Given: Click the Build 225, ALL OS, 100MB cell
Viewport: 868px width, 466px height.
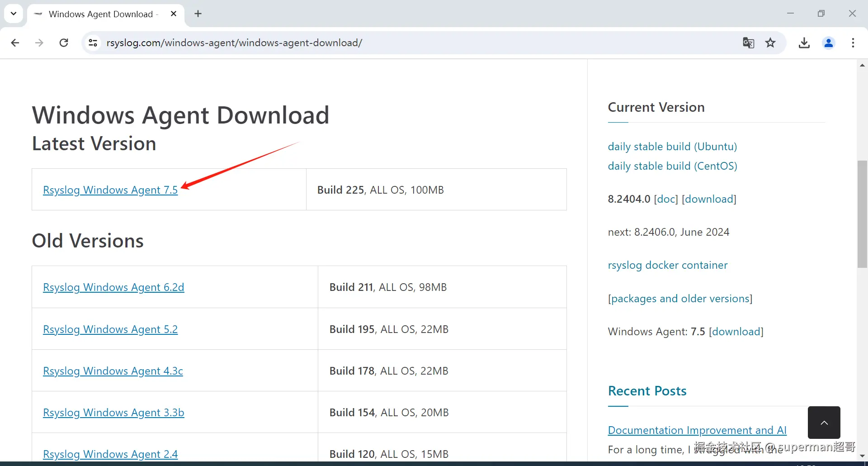Looking at the screenshot, I should pyautogui.click(x=436, y=190).
